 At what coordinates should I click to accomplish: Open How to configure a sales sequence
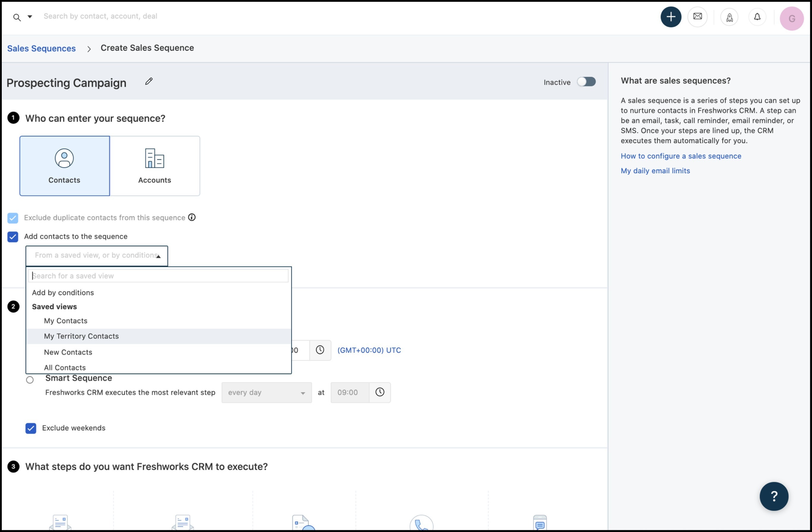click(x=681, y=156)
